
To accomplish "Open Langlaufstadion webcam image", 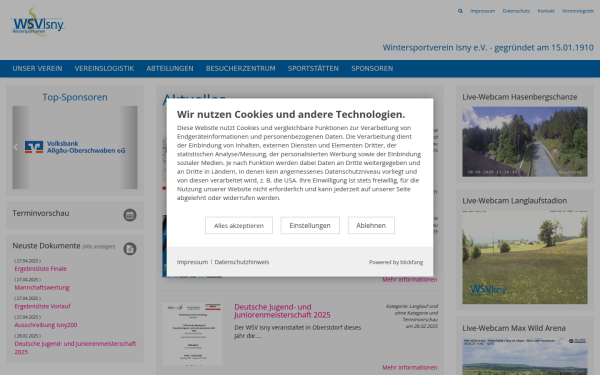I will 525,257.
